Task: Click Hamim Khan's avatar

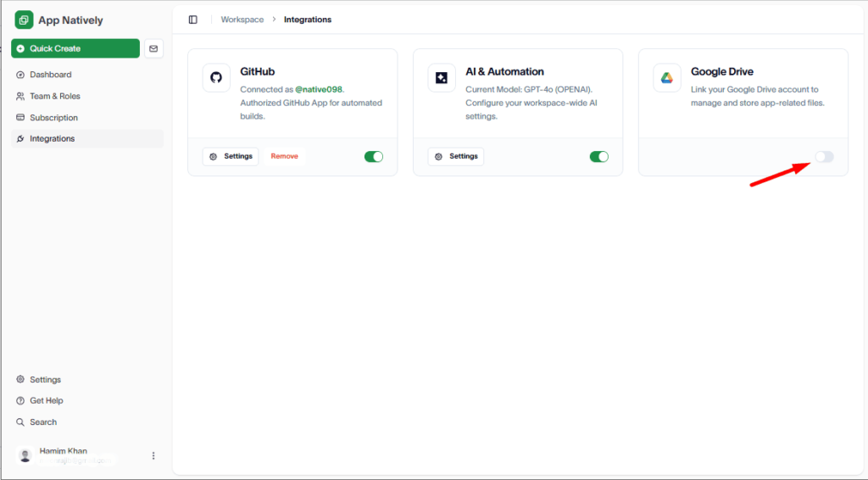Action: (x=25, y=455)
